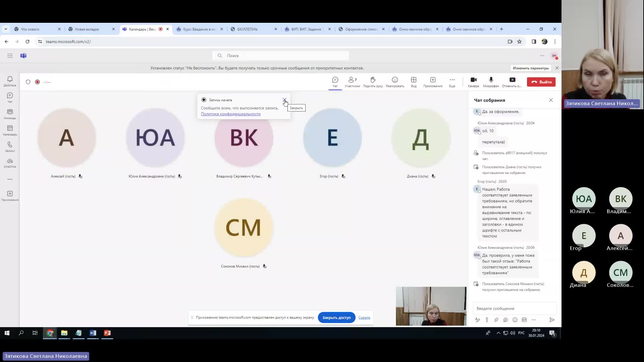Open Calendar (Календарь) in the left sidebar
Image resolution: width=644 pixels, height=362 pixels.
click(x=10, y=130)
